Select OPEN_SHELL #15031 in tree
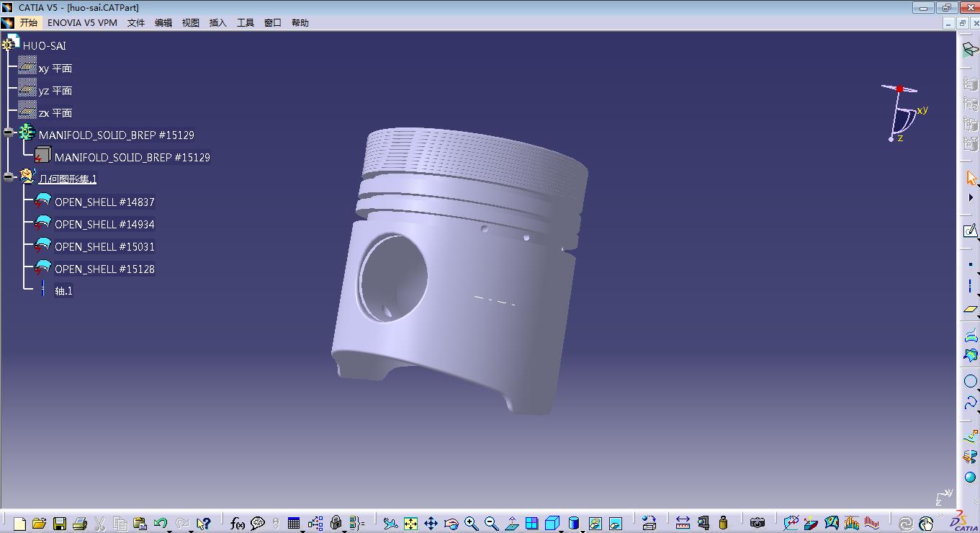Image resolution: width=980 pixels, height=533 pixels. [104, 247]
